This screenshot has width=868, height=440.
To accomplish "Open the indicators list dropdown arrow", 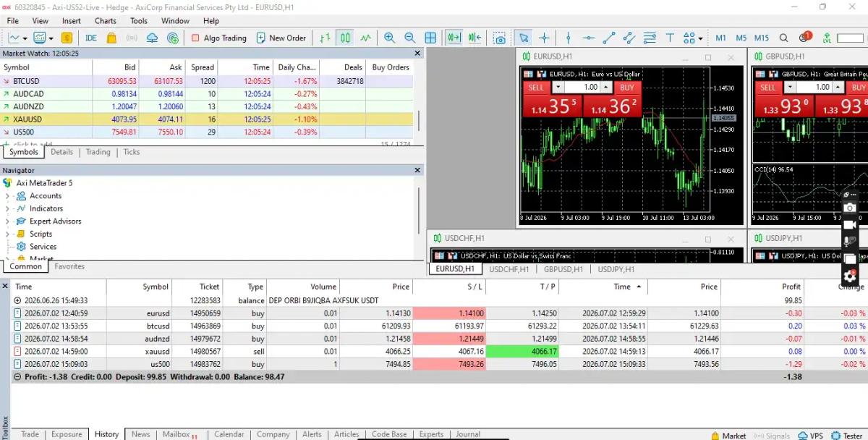I will coord(50,38).
